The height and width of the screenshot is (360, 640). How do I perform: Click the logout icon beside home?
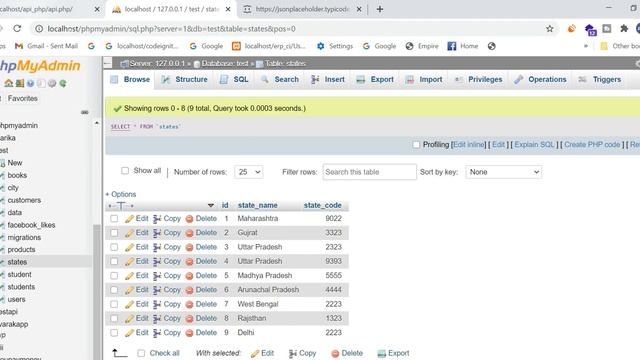coord(20,83)
